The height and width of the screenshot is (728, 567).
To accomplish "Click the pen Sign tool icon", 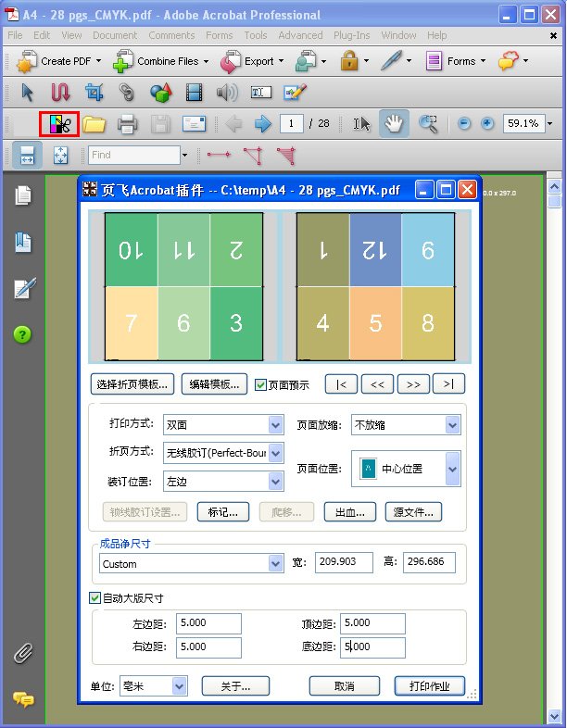I will pyautogui.click(x=391, y=61).
